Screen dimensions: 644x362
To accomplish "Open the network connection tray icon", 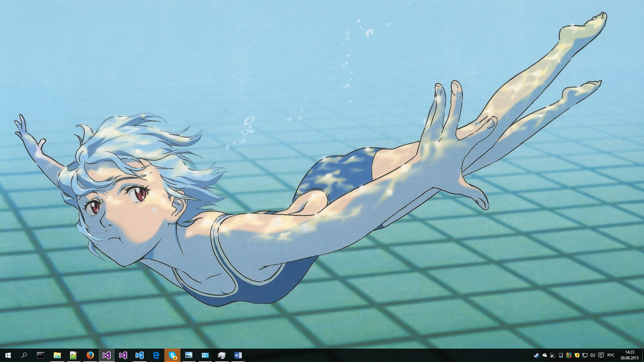I will tap(585, 355).
